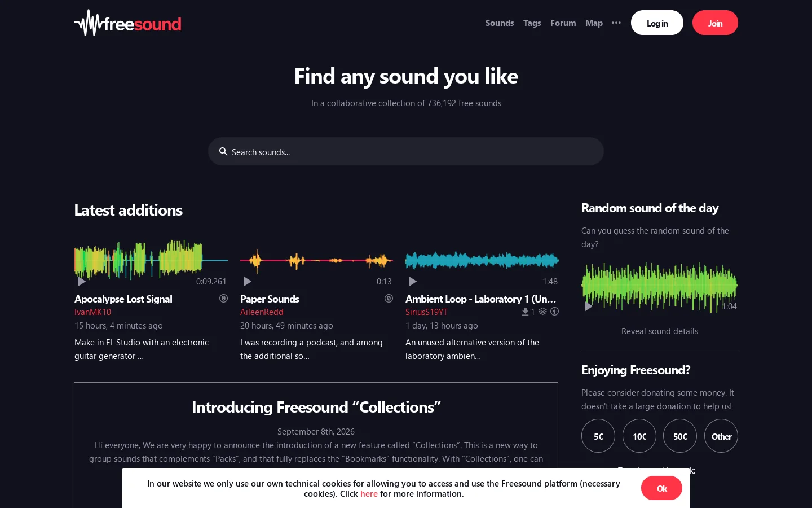This screenshot has height=508, width=812.
Task: Click the random sound waveform
Action: [x=660, y=287]
